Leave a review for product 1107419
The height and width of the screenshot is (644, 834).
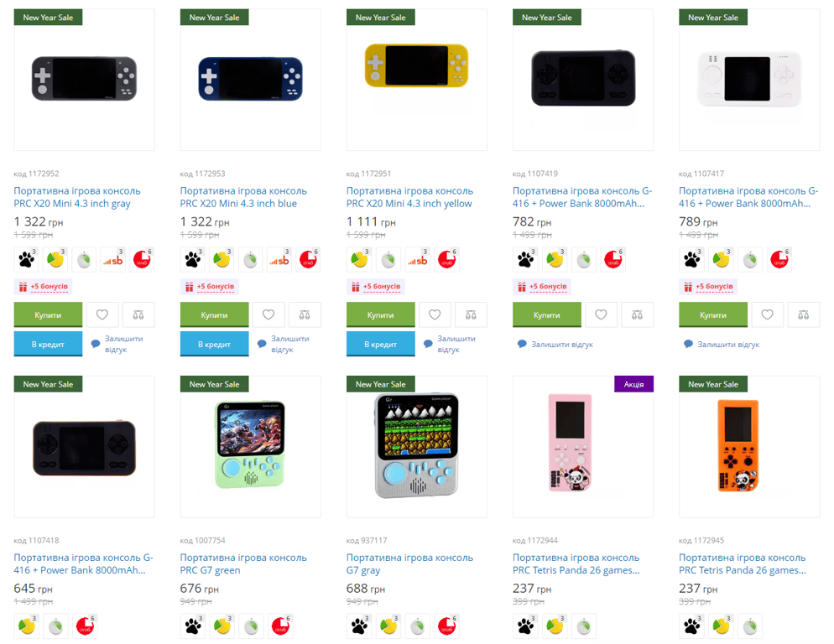tap(555, 344)
